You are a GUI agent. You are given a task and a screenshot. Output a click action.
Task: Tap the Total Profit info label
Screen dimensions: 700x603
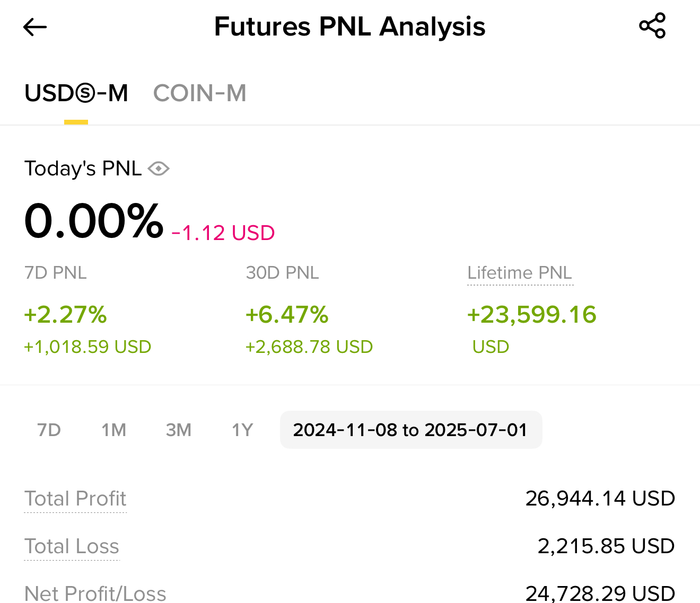point(75,499)
